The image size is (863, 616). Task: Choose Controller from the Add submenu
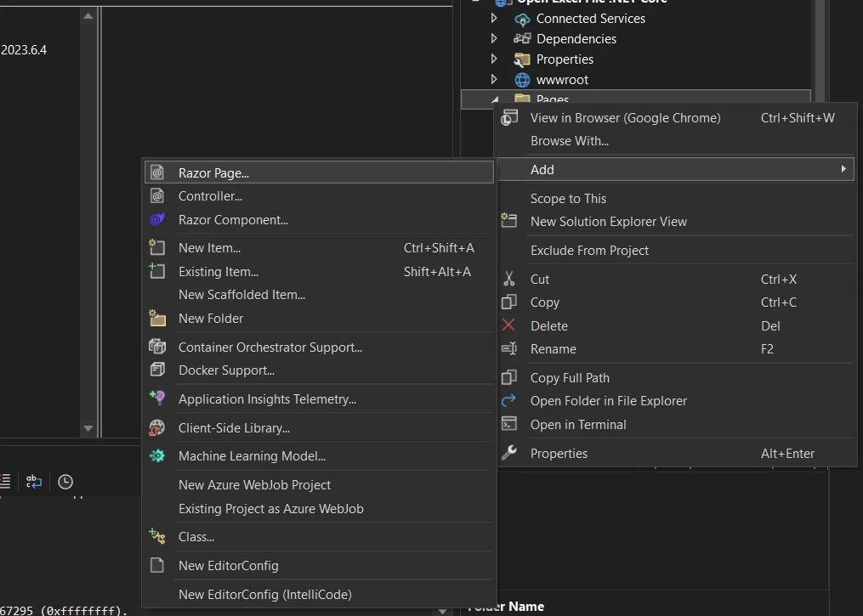(x=210, y=196)
